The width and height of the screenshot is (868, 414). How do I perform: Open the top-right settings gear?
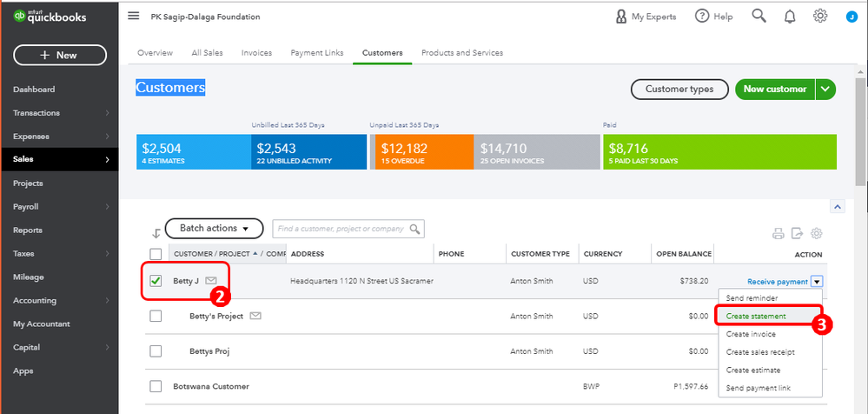click(x=820, y=17)
